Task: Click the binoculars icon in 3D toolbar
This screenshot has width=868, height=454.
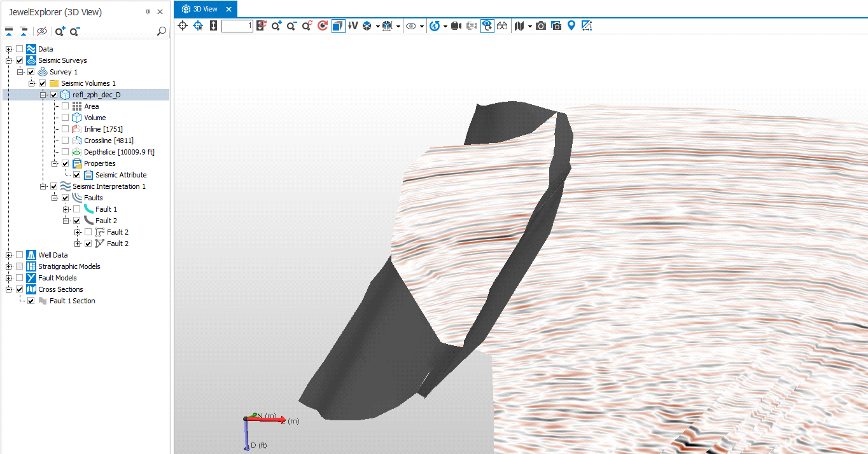Action: click(x=503, y=26)
